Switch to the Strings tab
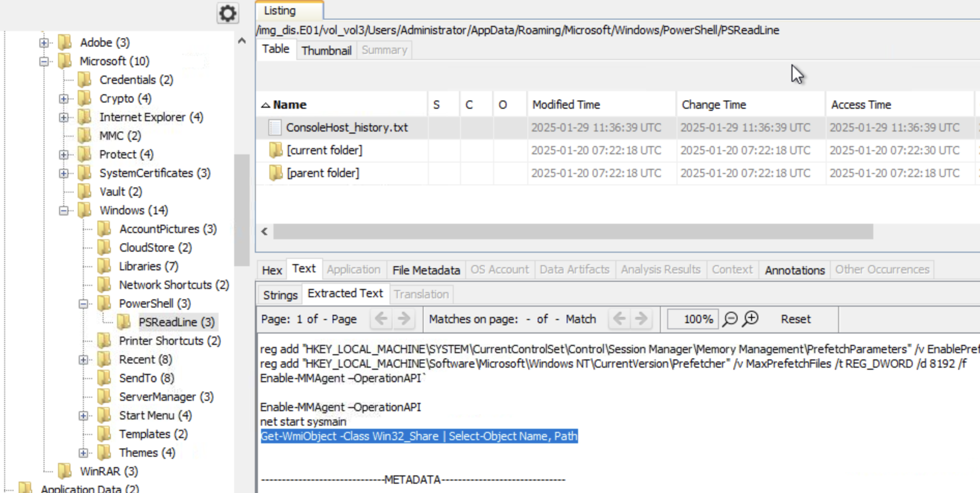 pyautogui.click(x=280, y=294)
